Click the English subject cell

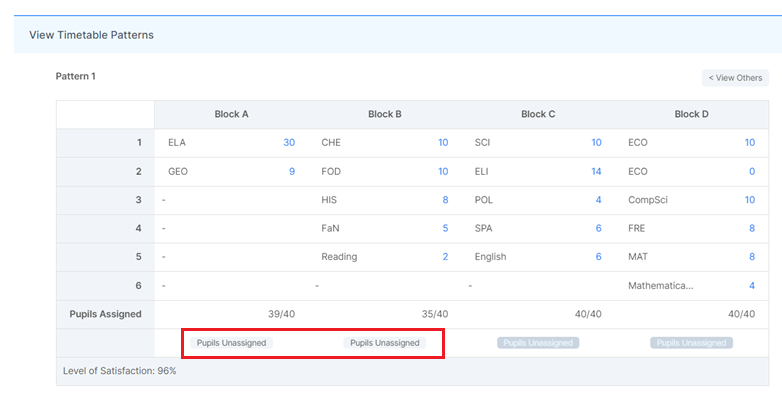pyautogui.click(x=490, y=257)
